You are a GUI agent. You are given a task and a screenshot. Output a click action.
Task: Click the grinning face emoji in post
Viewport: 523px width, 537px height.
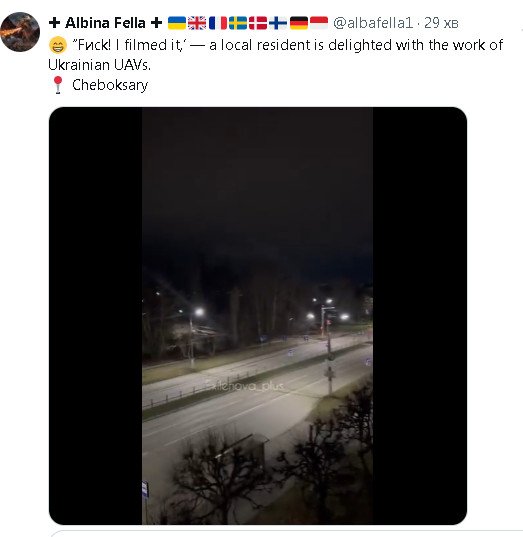click(x=58, y=45)
